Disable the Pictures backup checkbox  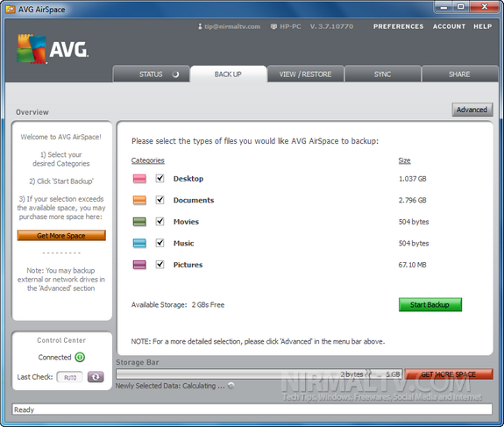(x=160, y=264)
